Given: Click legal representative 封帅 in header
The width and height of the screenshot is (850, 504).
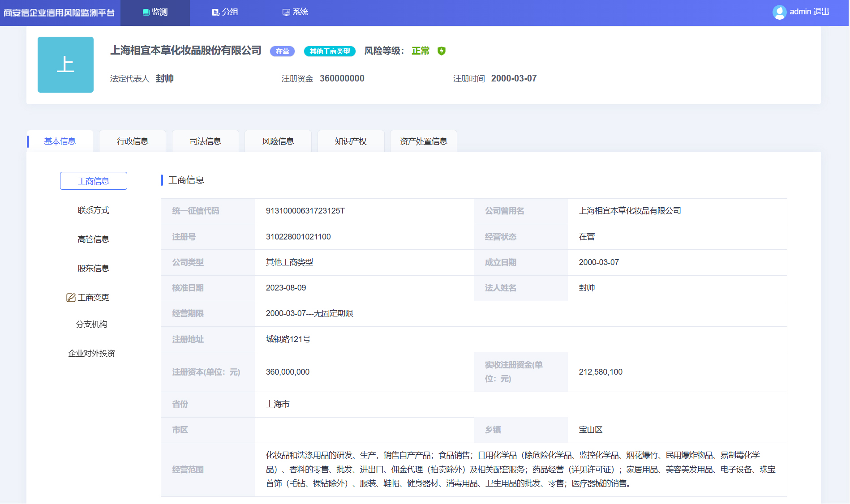Looking at the screenshot, I should (165, 79).
